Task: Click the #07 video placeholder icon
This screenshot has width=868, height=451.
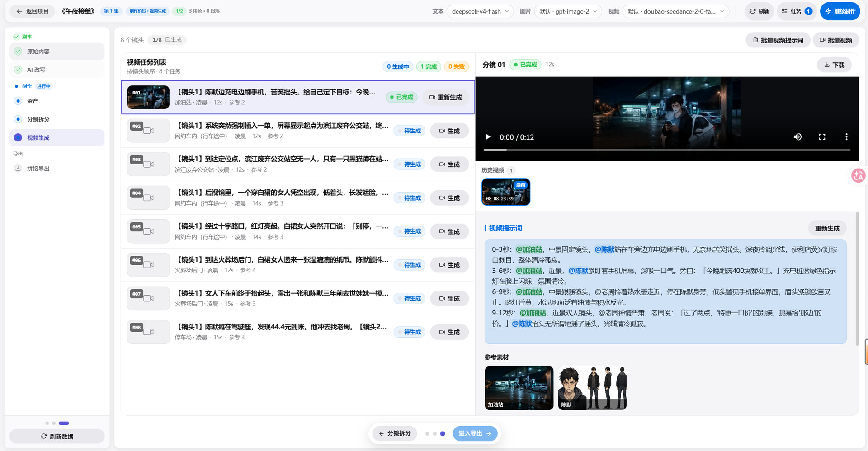Action: 148,298
